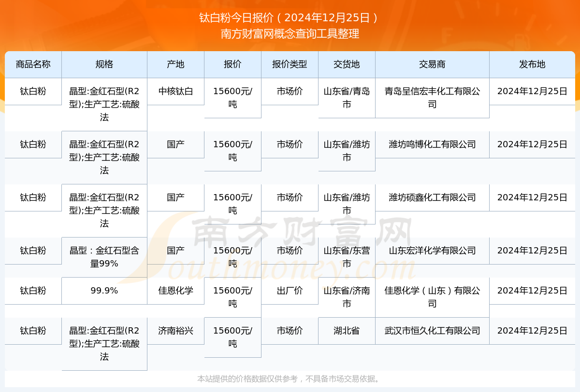Click trader 青岛呈信宏丰化工有限公司
Image resolution: width=580 pixels, height=392 pixels.
(432, 98)
